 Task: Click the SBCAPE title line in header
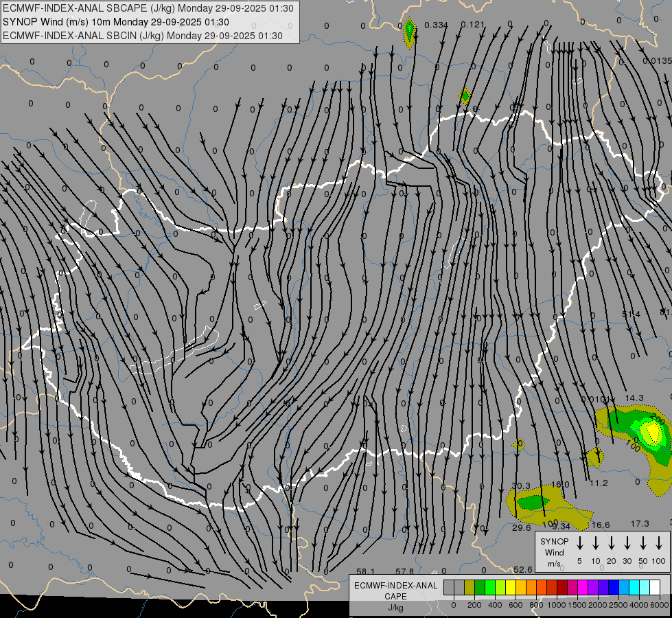[148, 8]
